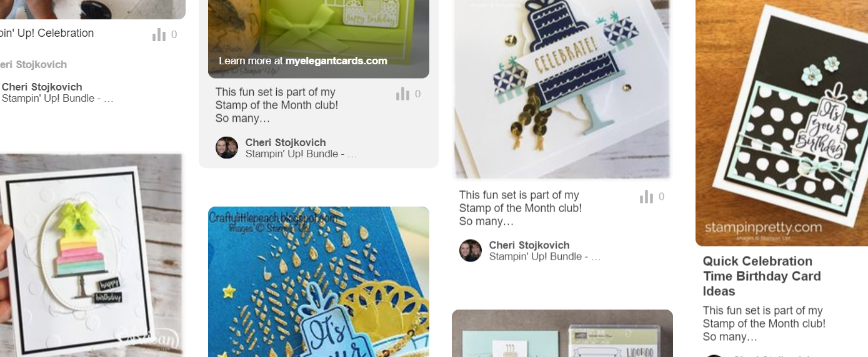Open 'Learn more at myelegantcards.com' link
Screen dimensions: 868x357
coord(303,61)
